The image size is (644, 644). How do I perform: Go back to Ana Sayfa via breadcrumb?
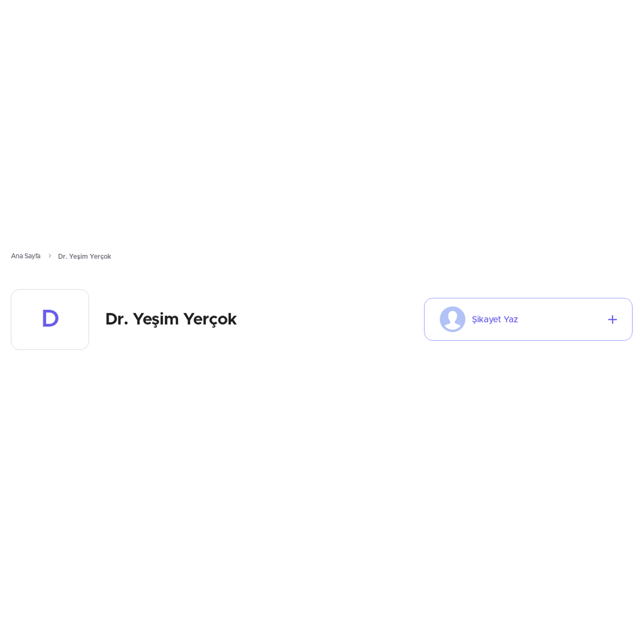pos(26,256)
